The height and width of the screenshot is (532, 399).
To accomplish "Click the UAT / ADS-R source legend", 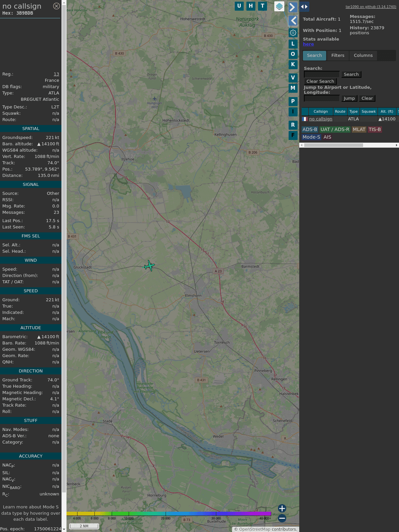I will pos(335,130).
